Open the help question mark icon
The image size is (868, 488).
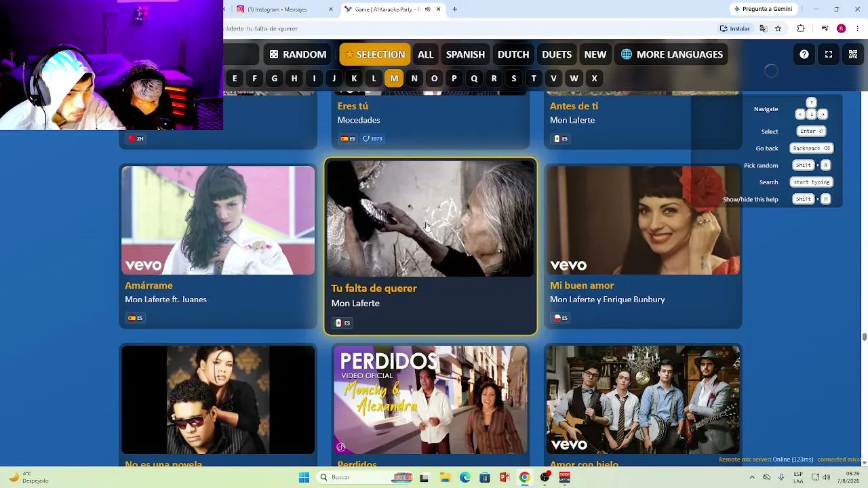[x=804, y=54]
